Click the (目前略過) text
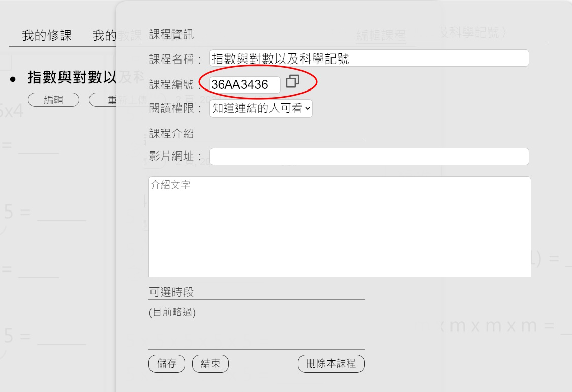Viewport: 572px width, 392px height. point(172,312)
